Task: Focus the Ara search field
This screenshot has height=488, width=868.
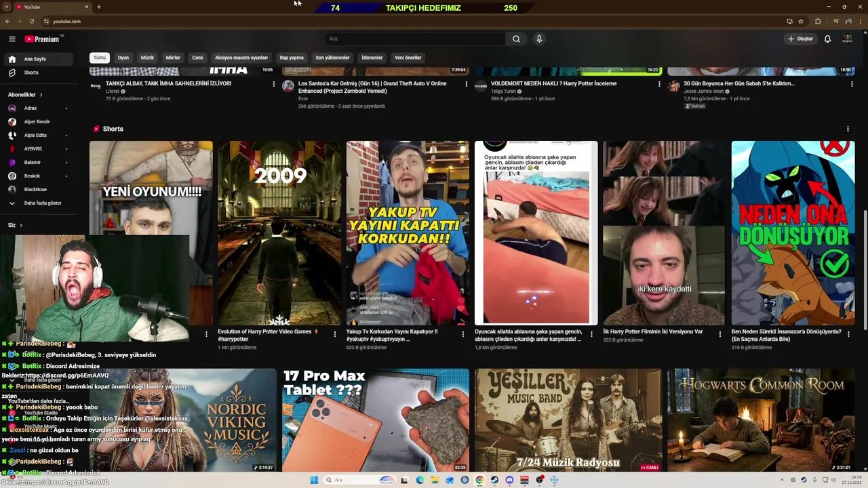Action: point(414,39)
